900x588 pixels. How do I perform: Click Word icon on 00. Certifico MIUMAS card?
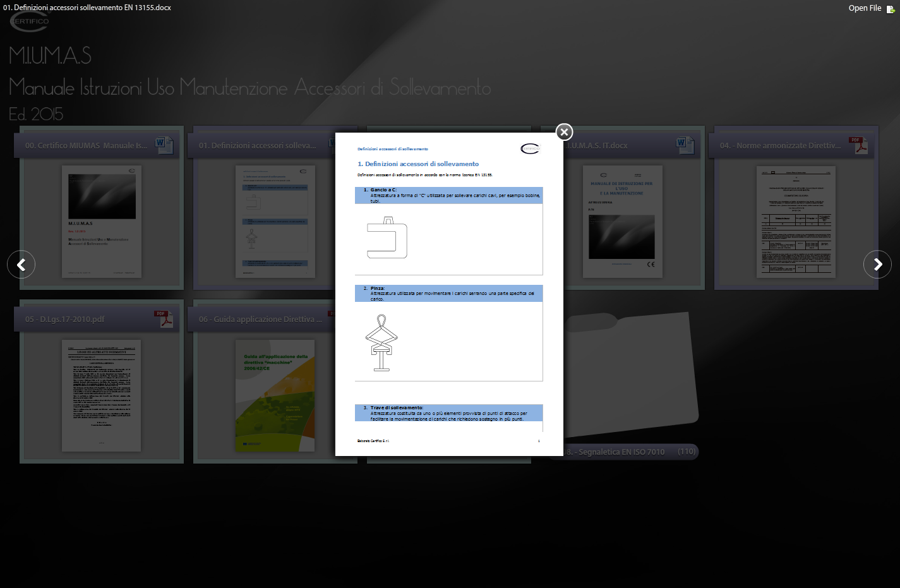(162, 145)
